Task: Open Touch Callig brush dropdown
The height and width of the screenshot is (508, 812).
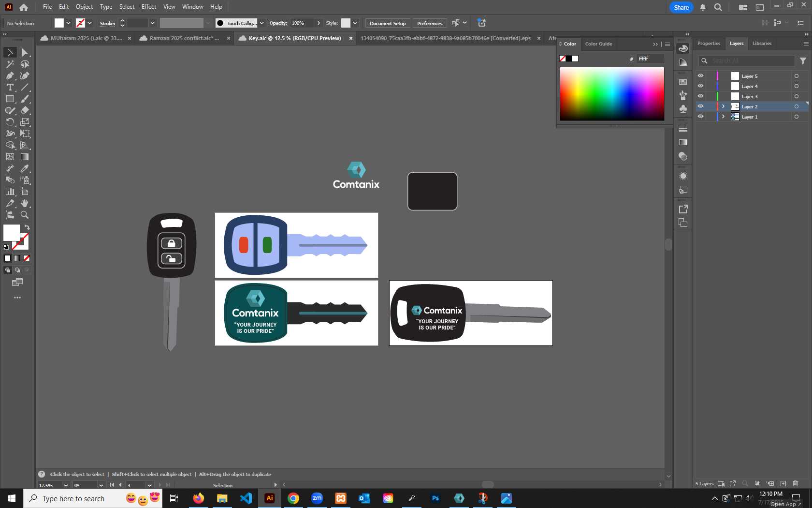Action: (261, 23)
